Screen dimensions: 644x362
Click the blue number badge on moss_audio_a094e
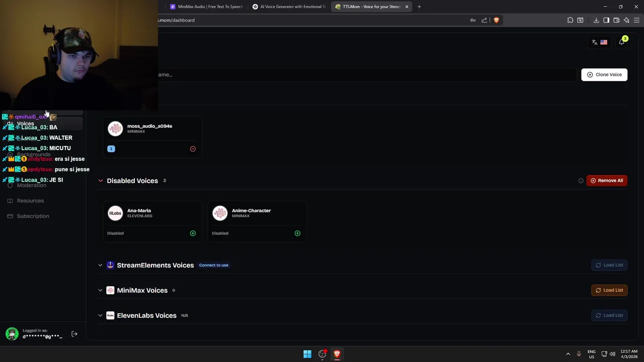pyautogui.click(x=111, y=149)
